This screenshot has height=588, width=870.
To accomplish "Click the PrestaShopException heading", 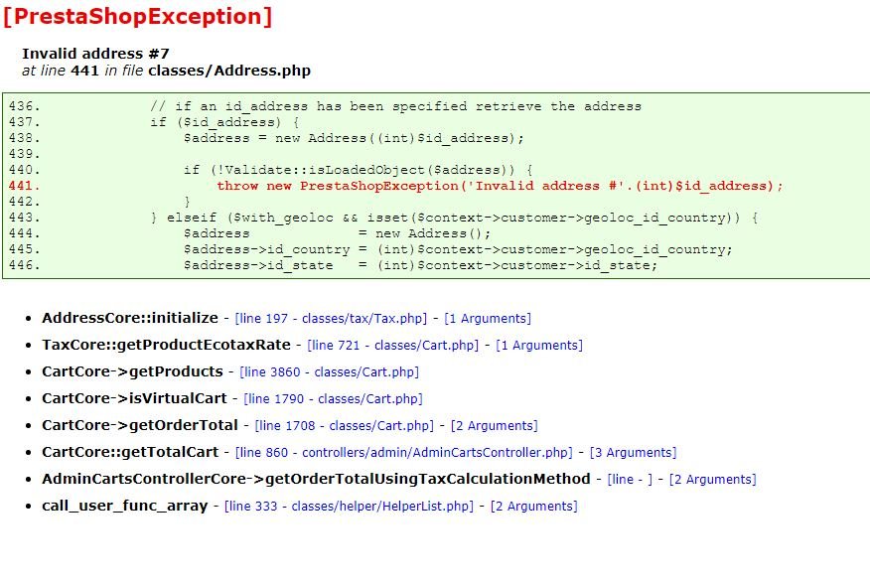I will click(138, 16).
